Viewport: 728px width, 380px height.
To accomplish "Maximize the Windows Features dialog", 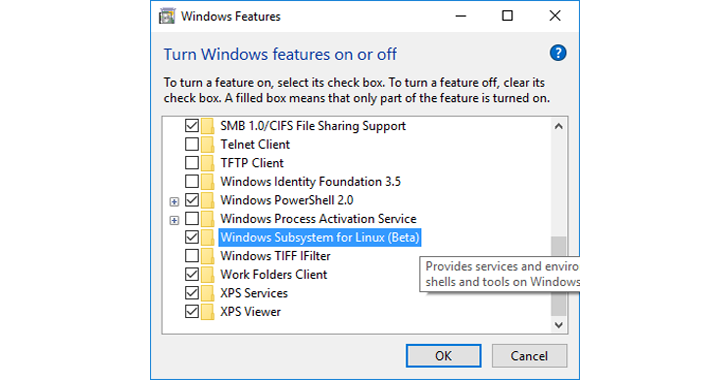I will click(507, 16).
